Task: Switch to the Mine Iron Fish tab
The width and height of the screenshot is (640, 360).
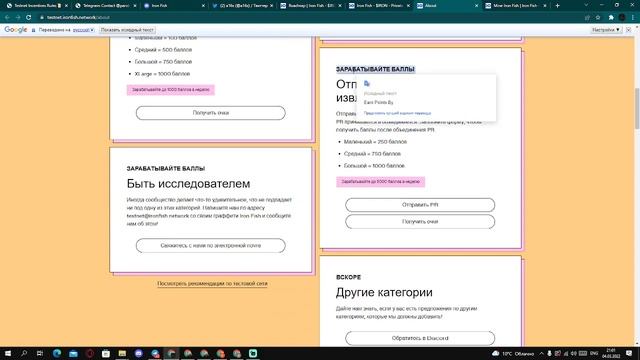Action: [515, 6]
